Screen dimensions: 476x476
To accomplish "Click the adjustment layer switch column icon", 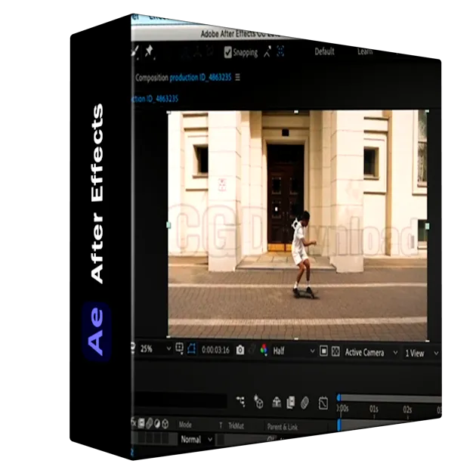I will [157, 424].
